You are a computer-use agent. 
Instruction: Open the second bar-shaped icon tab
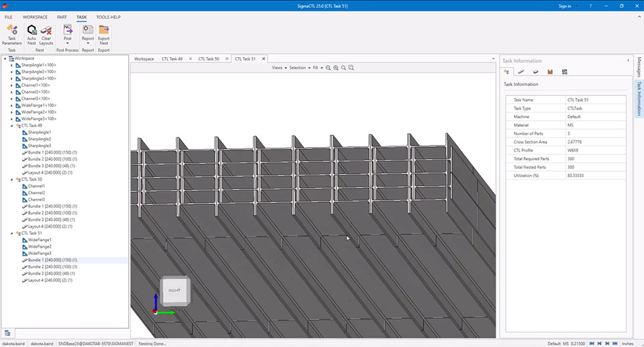coord(521,72)
